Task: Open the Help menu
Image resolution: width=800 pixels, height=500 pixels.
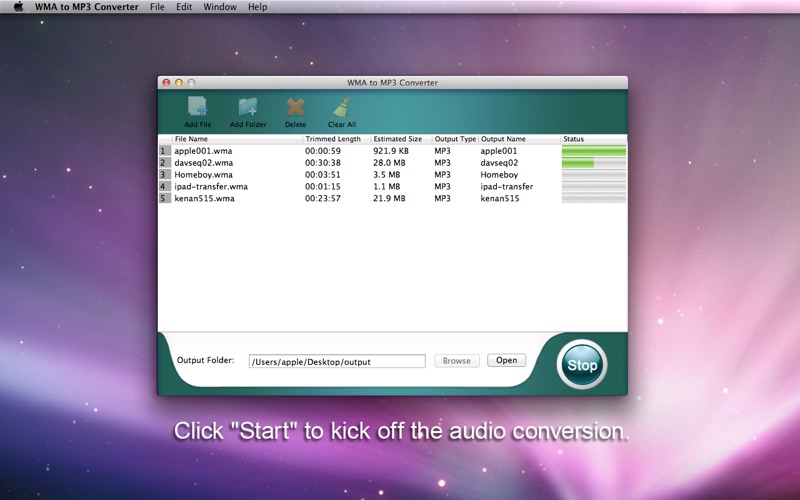Action: pos(258,7)
